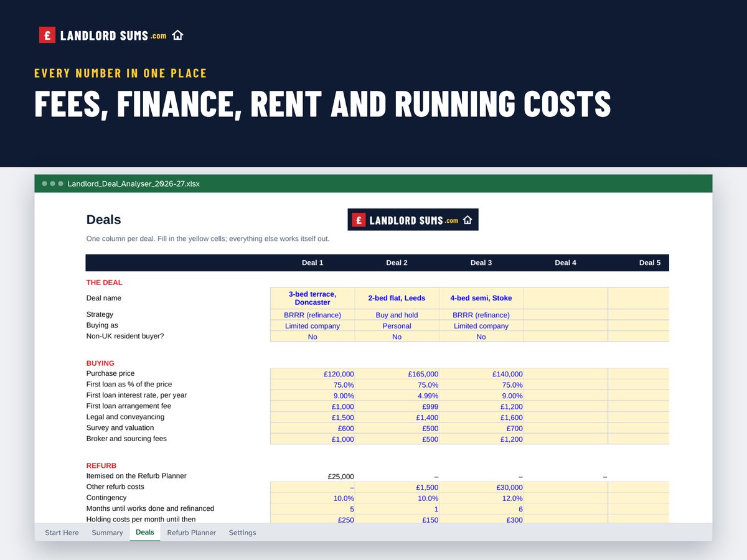Open Deal 2 Non-UK resident buyer cell 'No'
The image size is (747, 560).
(397, 337)
